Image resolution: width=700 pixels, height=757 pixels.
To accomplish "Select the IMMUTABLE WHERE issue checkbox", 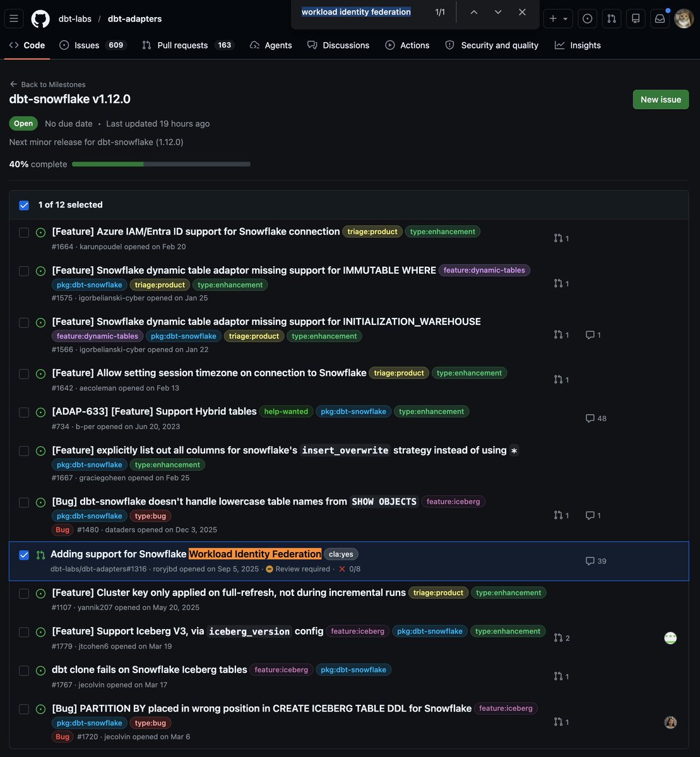I will [x=24, y=271].
